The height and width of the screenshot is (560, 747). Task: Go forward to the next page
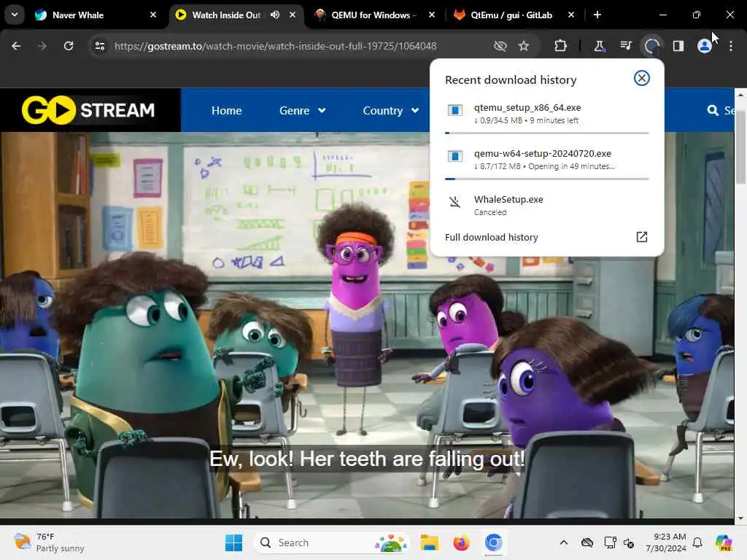(x=42, y=46)
